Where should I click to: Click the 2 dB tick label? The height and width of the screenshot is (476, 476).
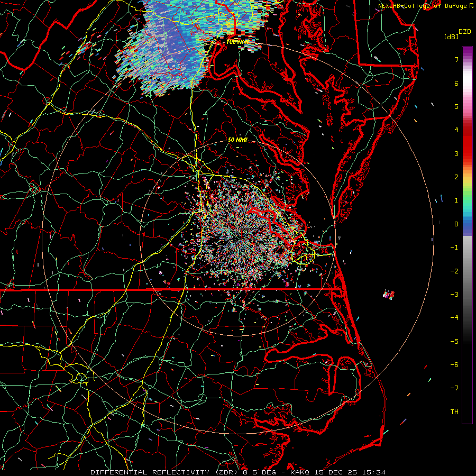456,177
